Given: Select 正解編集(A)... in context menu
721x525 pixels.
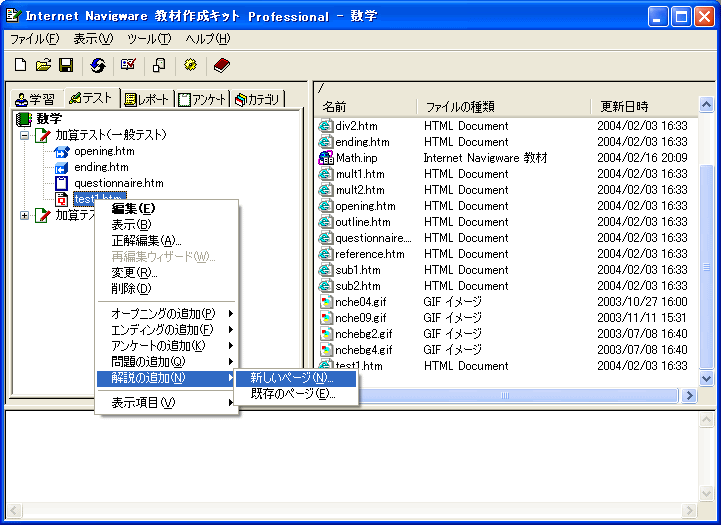Looking at the screenshot, I should point(167,241).
